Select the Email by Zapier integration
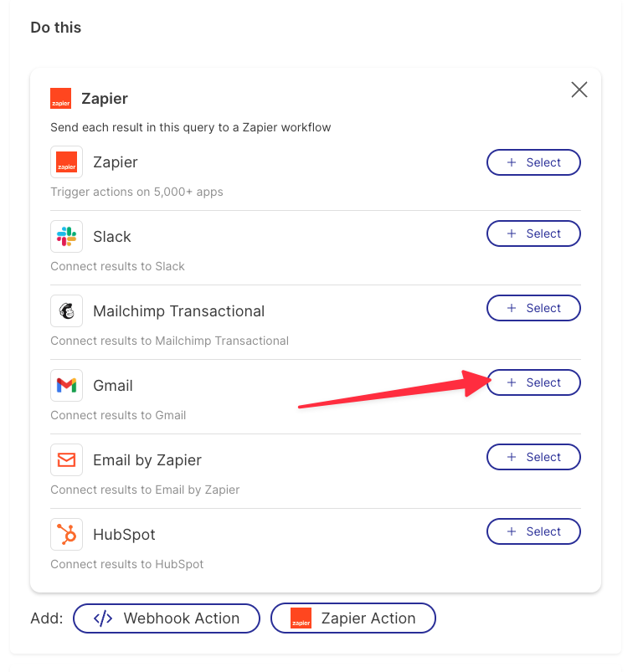Screen dimensions: 633x672 (x=533, y=457)
